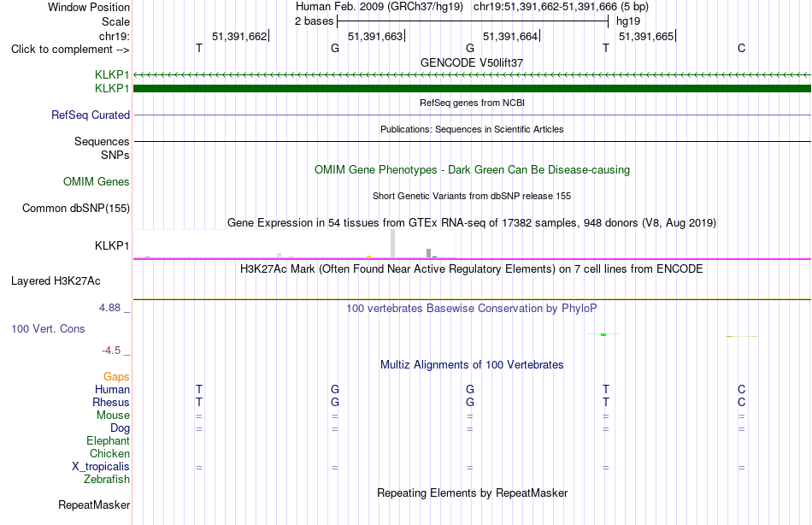Click the 4.88 PhyloP upper scale value

[x=109, y=307]
